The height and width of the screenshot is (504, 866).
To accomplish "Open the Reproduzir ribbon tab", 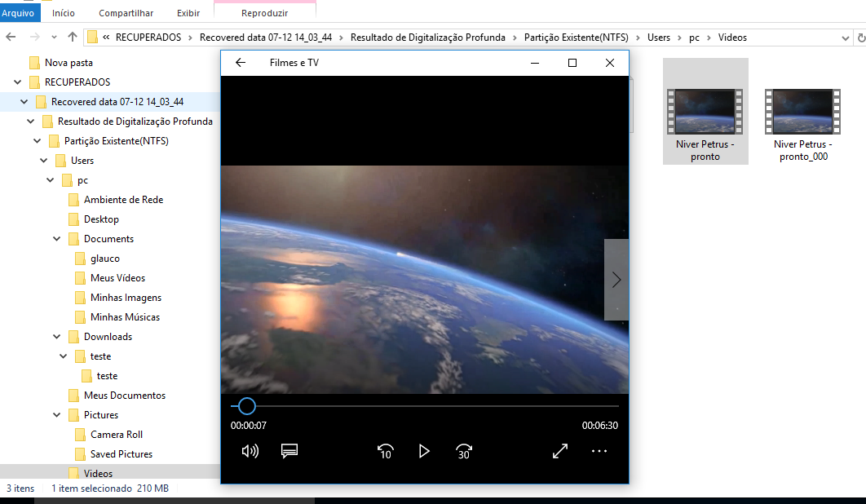I will pyautogui.click(x=264, y=13).
